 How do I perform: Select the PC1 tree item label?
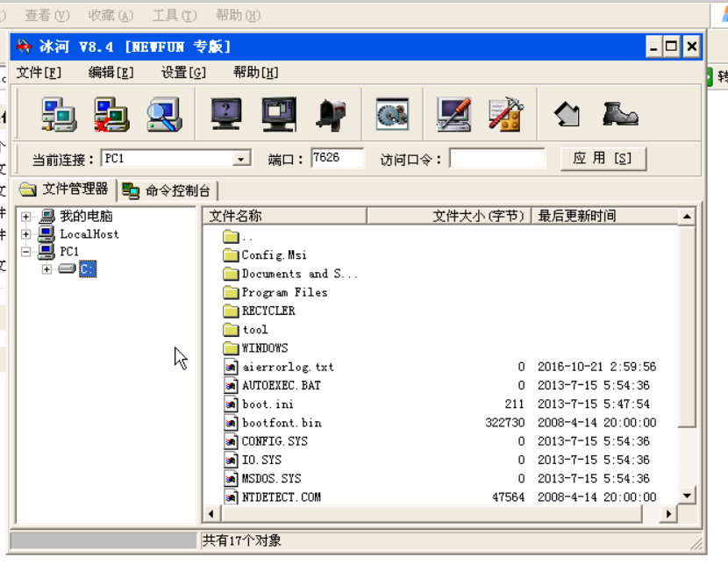(69, 252)
